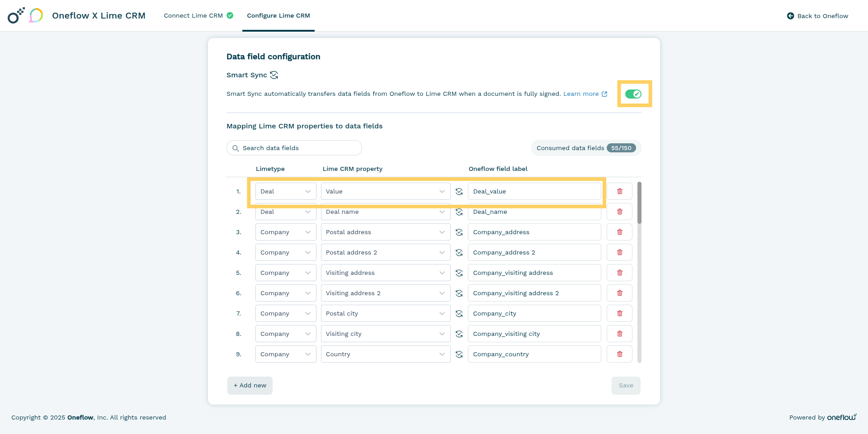
Task: Click sync icon beside Company_visiting address 2
Action: (459, 293)
